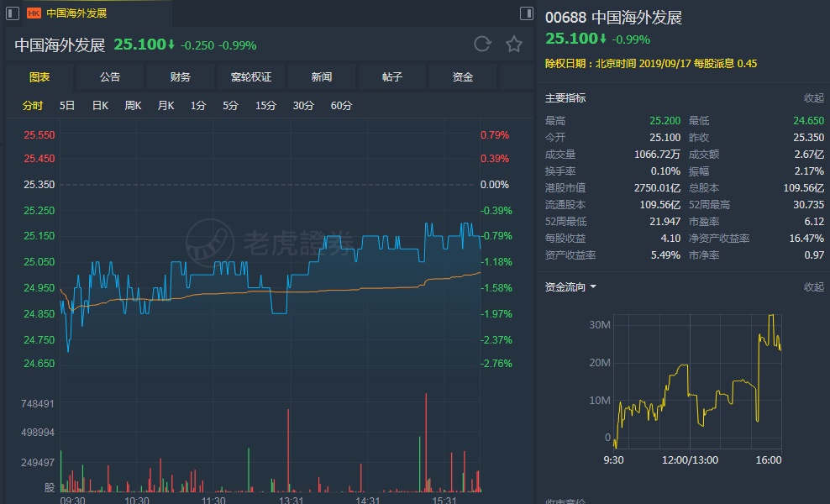
Task: Open the 公告 tab
Action: coord(110,76)
